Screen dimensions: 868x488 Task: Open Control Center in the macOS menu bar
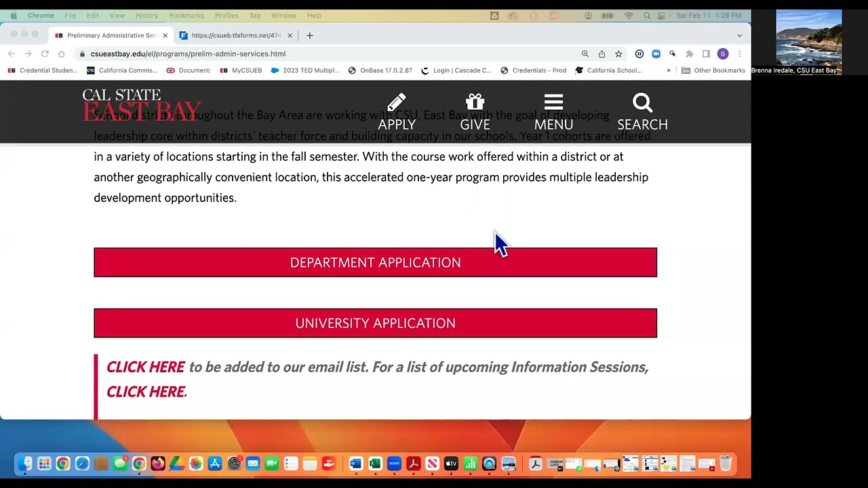pyautogui.click(x=663, y=16)
